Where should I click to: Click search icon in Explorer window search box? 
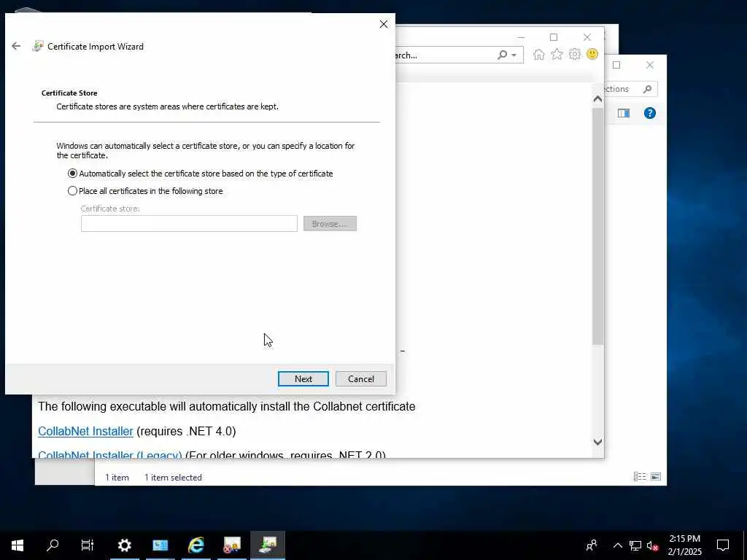[647, 89]
